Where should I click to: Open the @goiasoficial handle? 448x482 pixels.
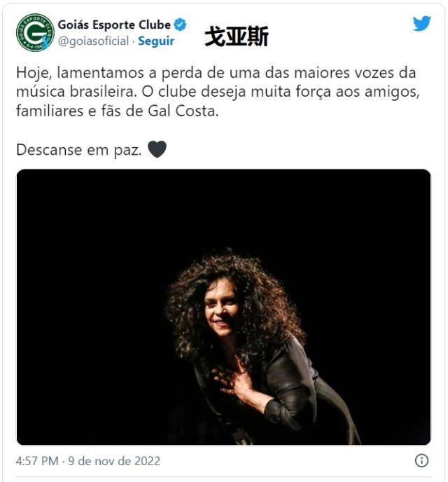click(93, 41)
